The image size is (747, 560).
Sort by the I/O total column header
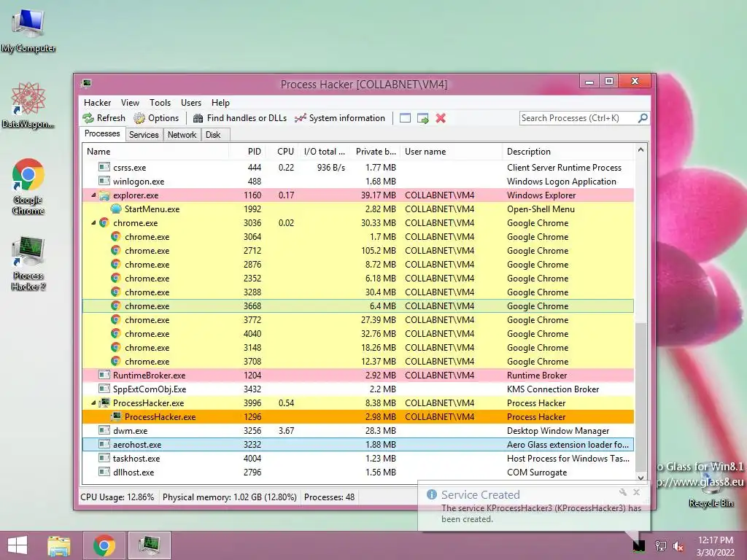[x=324, y=152]
